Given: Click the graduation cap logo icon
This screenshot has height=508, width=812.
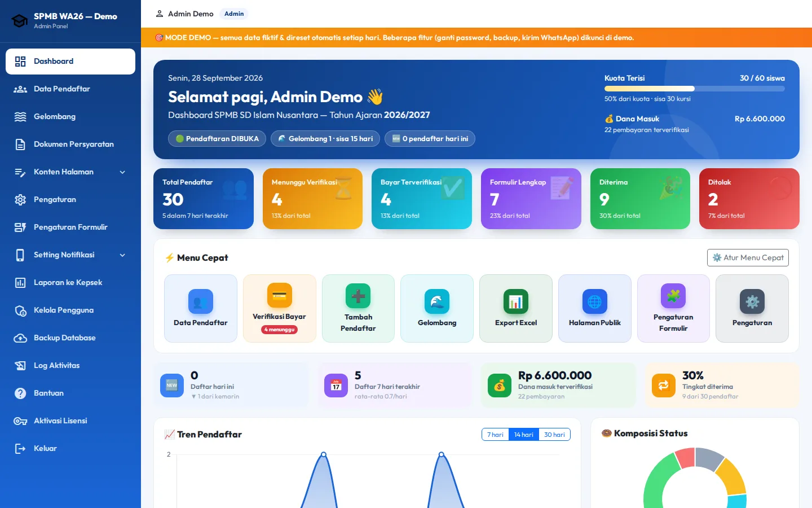Looking at the screenshot, I should [20, 21].
